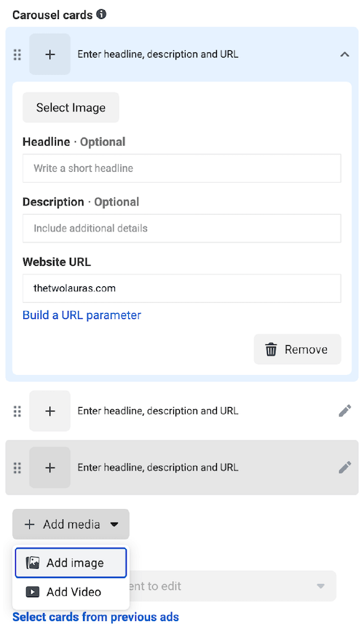Image resolution: width=364 pixels, height=635 pixels.
Task: Click the third card's plus thumbnail icon
Action: coord(50,468)
